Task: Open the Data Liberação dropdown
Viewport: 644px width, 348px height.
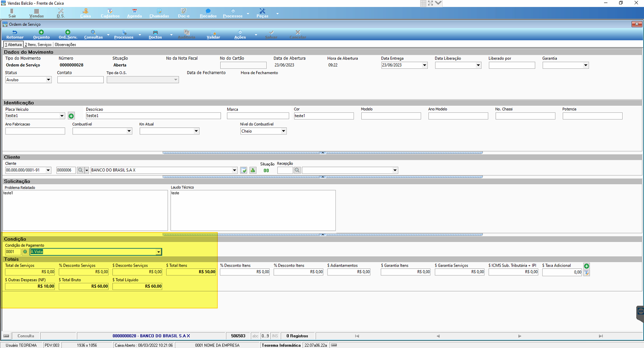Action: pyautogui.click(x=478, y=65)
